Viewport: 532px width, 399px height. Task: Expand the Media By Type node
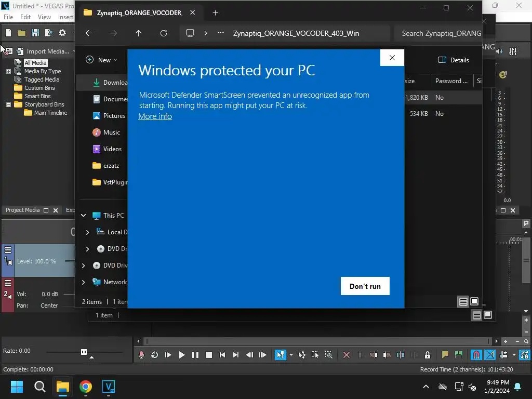point(8,71)
